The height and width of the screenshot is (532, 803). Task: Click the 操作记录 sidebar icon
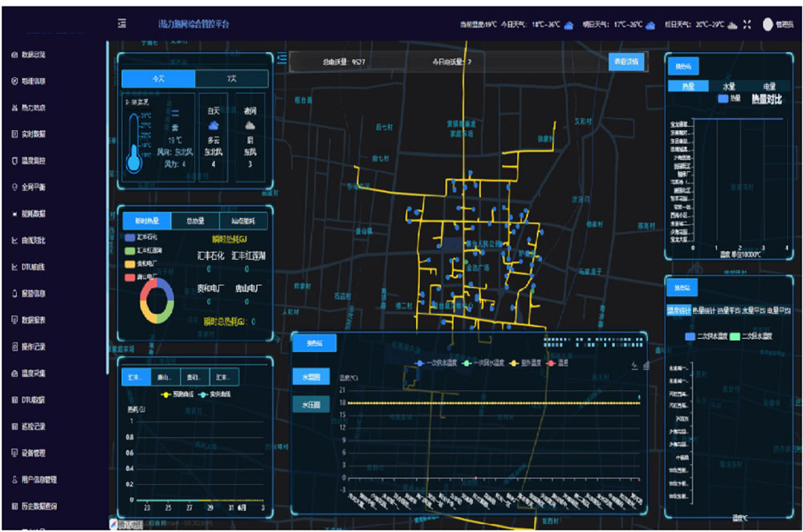pyautogui.click(x=14, y=347)
